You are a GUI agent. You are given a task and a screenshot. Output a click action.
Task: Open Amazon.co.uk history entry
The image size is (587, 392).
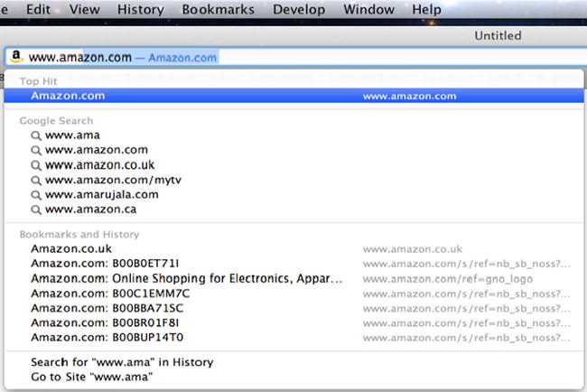[x=293, y=248]
